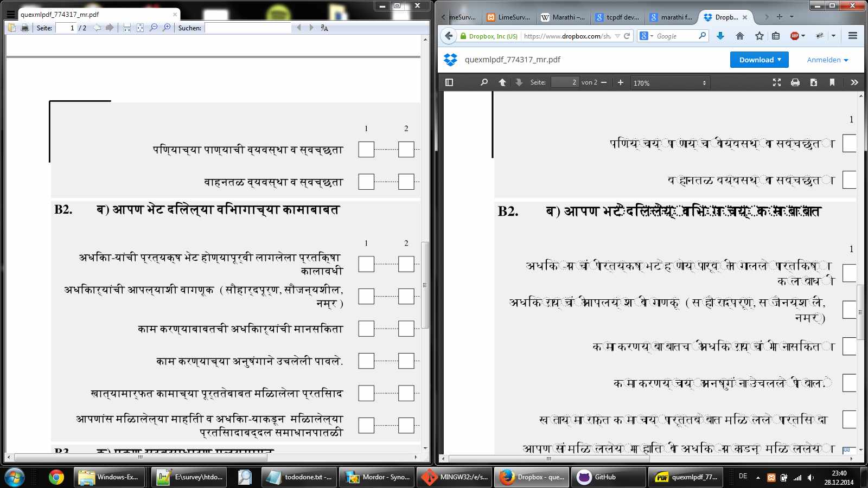
Task: Fit page width in left PDF viewer
Action: tap(127, 28)
